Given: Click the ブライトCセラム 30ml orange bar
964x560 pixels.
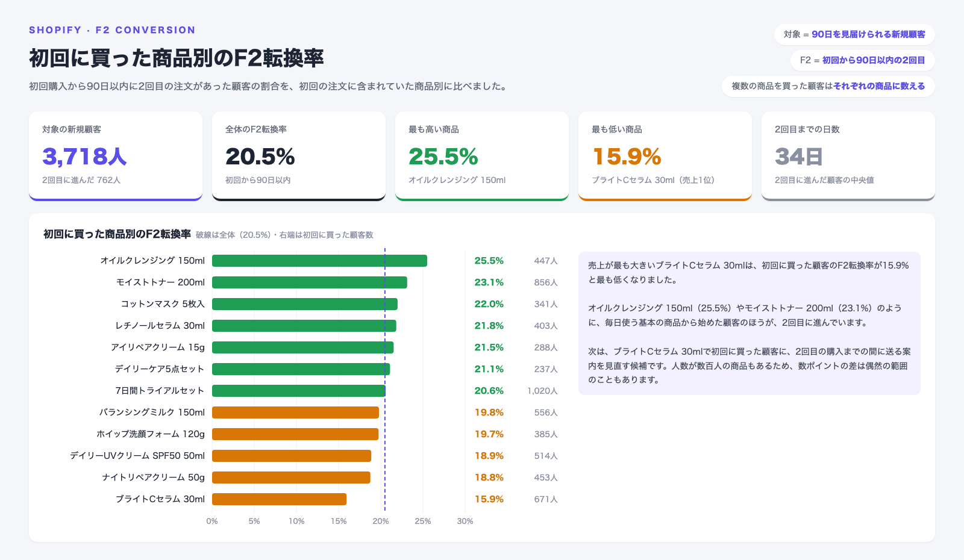Looking at the screenshot, I should 279,499.
